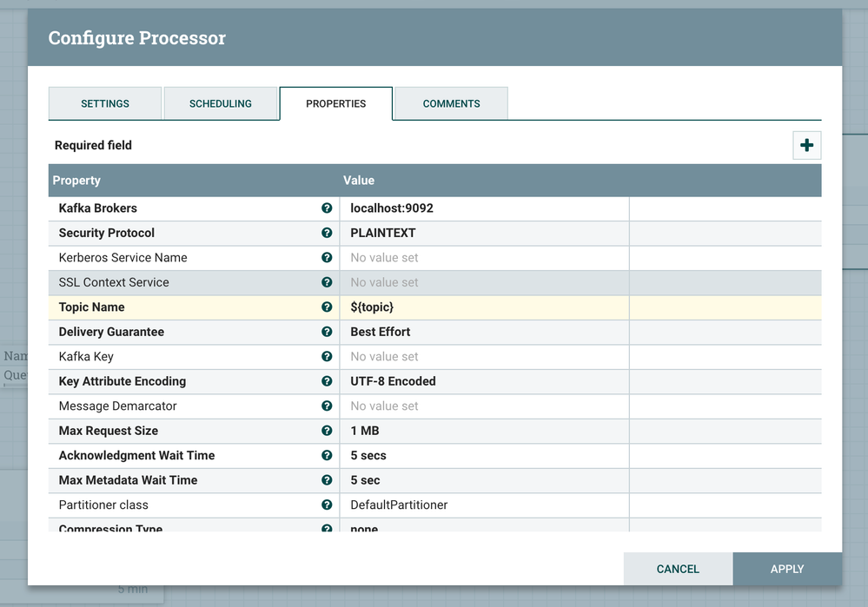This screenshot has width=868, height=607.
Task: Click help icon for Topic Name
Action: click(327, 307)
